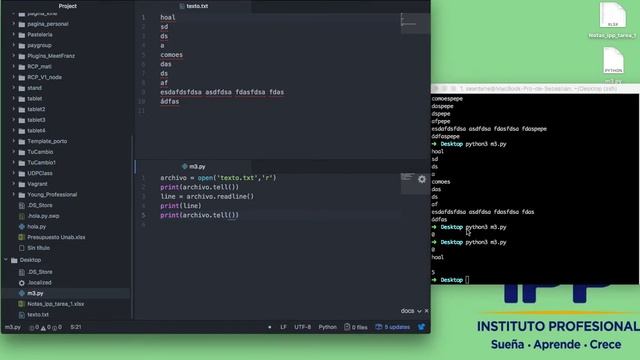Open the .localized file under Desktop

(x=39, y=282)
